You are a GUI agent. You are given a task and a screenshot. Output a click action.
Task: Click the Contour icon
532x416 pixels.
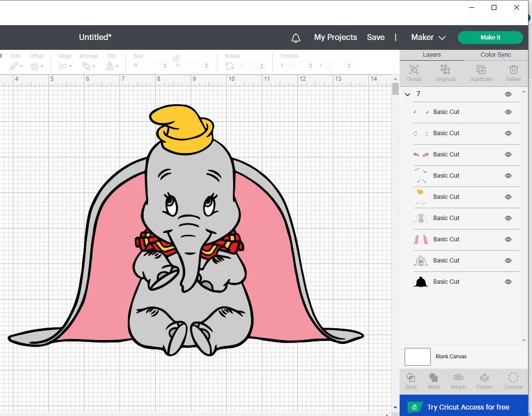[x=513, y=378]
